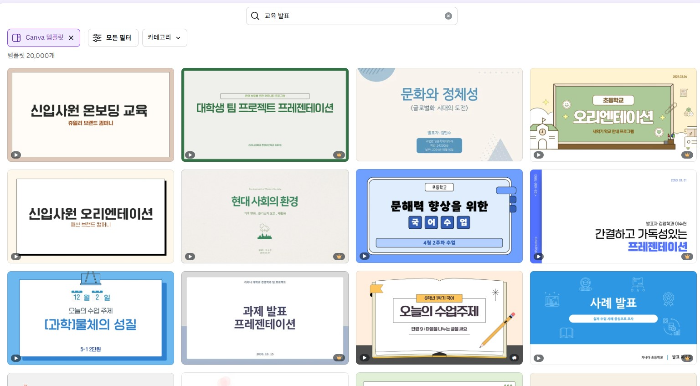Screen dimensions: 700x386
Task: Play icon on 초등학교 오리엔테이션 chalkboard template
Action: (539, 155)
